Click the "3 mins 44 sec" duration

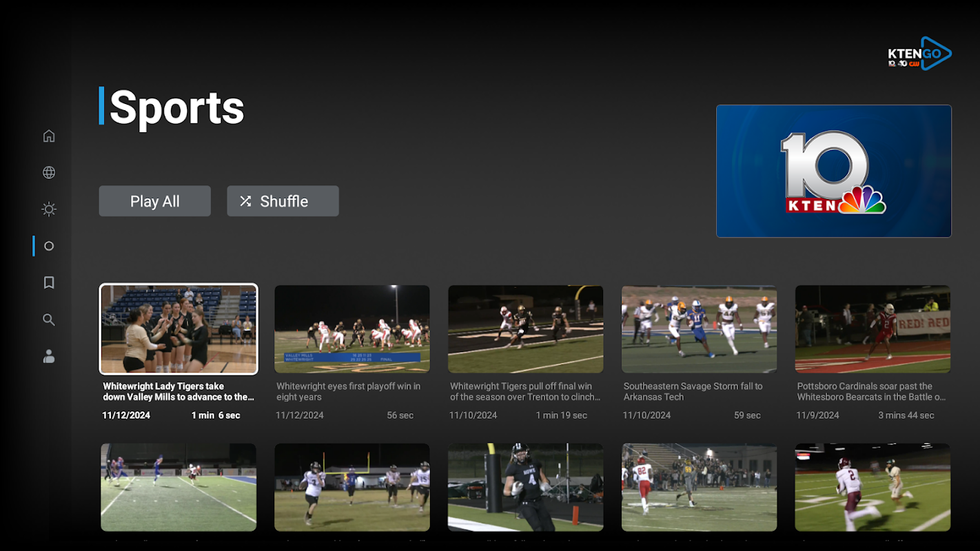pyautogui.click(x=906, y=415)
